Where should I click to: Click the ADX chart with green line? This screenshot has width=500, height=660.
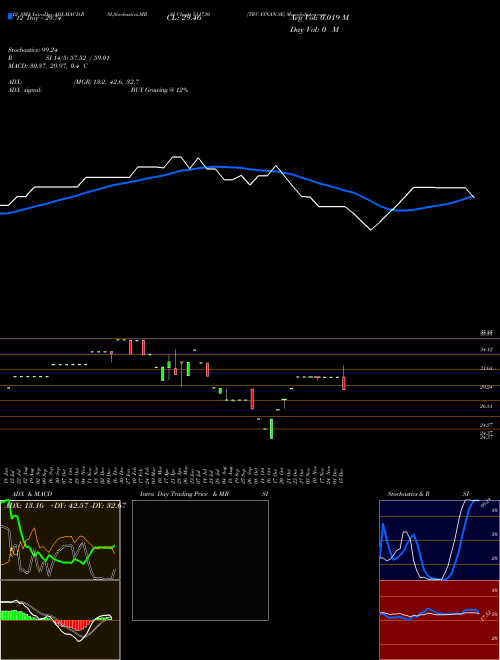[x=60, y=540]
